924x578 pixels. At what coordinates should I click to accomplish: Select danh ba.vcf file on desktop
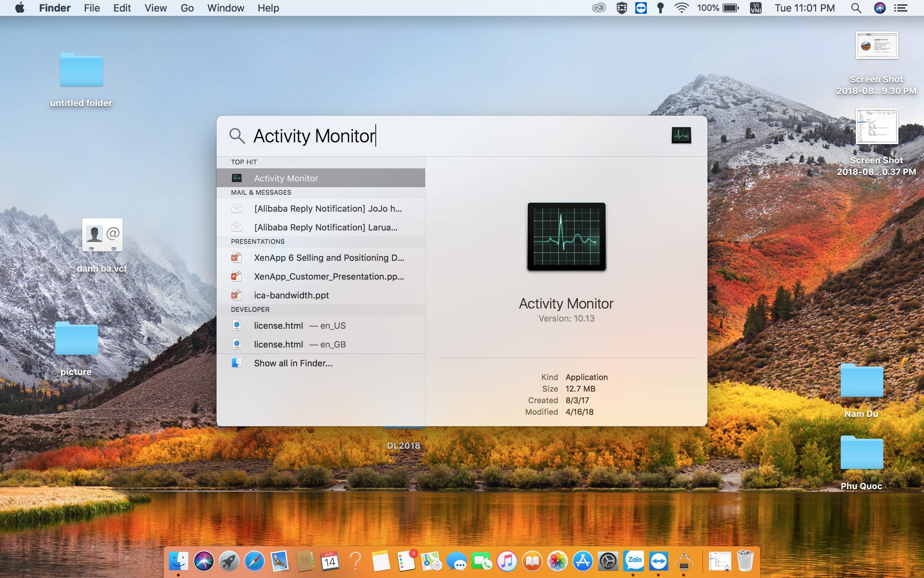pyautogui.click(x=102, y=245)
